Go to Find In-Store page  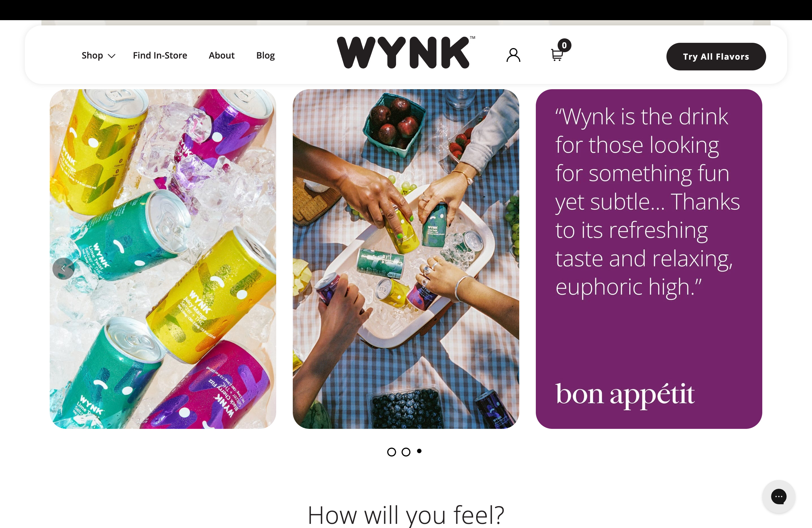[160, 56]
